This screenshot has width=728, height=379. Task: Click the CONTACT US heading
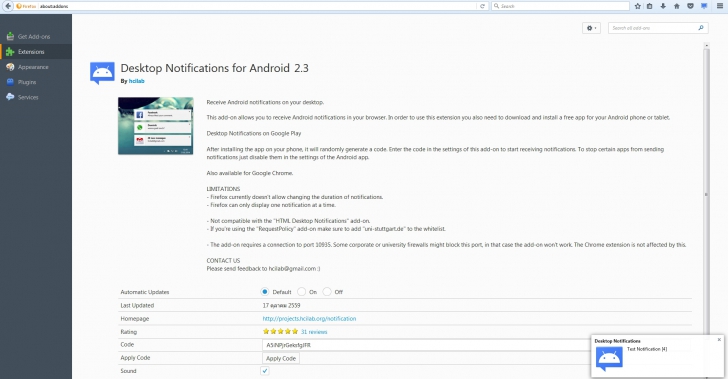click(223, 261)
